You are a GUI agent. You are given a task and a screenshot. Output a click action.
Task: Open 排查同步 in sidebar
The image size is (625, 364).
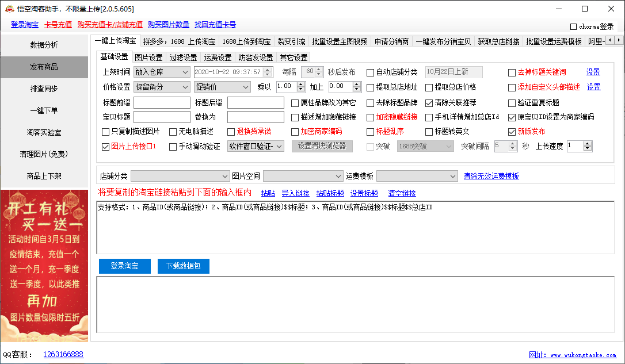click(44, 89)
